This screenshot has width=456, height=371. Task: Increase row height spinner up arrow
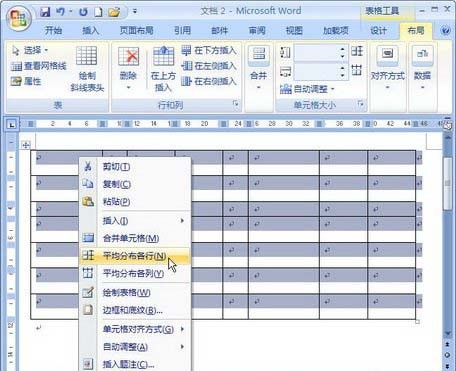point(342,49)
